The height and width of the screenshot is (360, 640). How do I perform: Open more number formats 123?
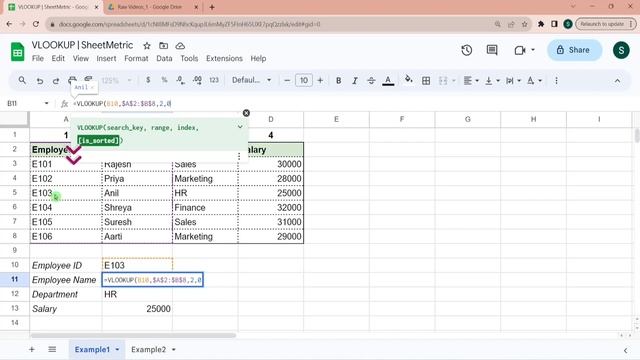click(214, 80)
